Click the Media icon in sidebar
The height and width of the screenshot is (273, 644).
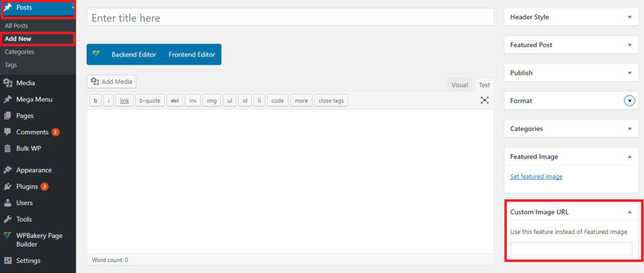(8, 83)
